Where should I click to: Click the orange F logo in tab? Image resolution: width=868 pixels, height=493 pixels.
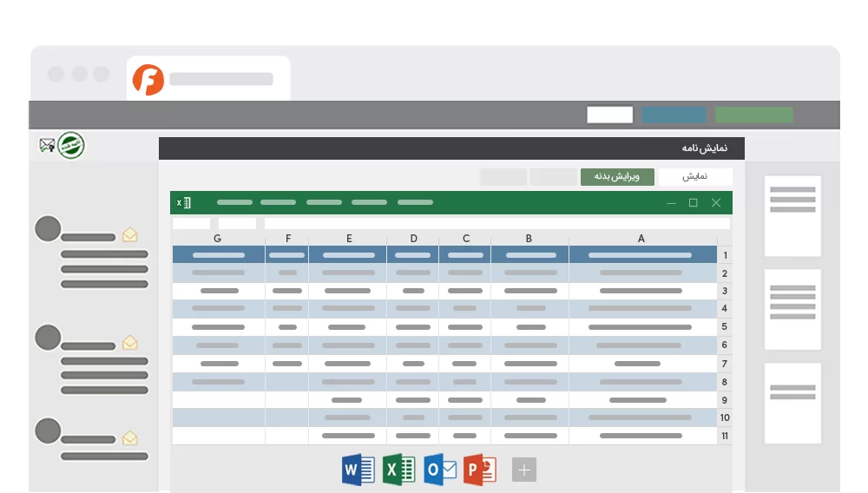click(x=148, y=79)
